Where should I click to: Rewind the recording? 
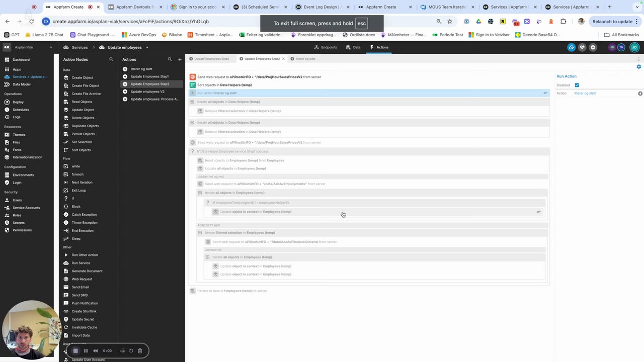point(96,351)
